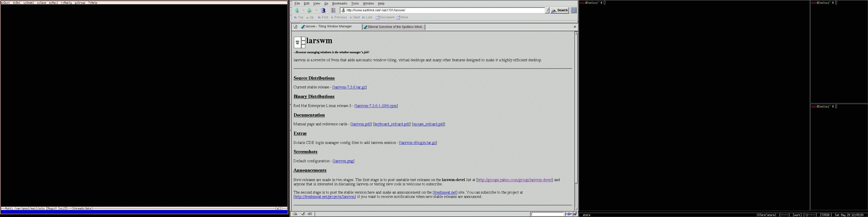868x217 pixels.
Task: Click the Sat May 29 clock in status bar
Action: tap(849, 215)
